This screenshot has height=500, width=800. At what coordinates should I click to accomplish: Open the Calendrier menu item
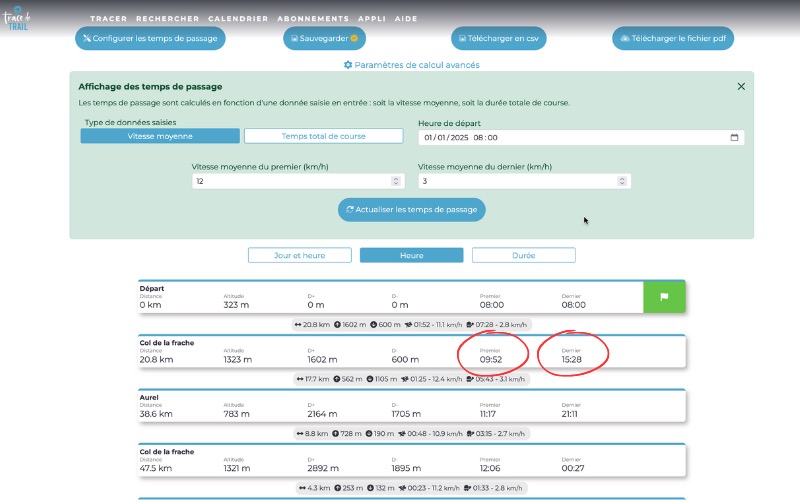(x=237, y=19)
